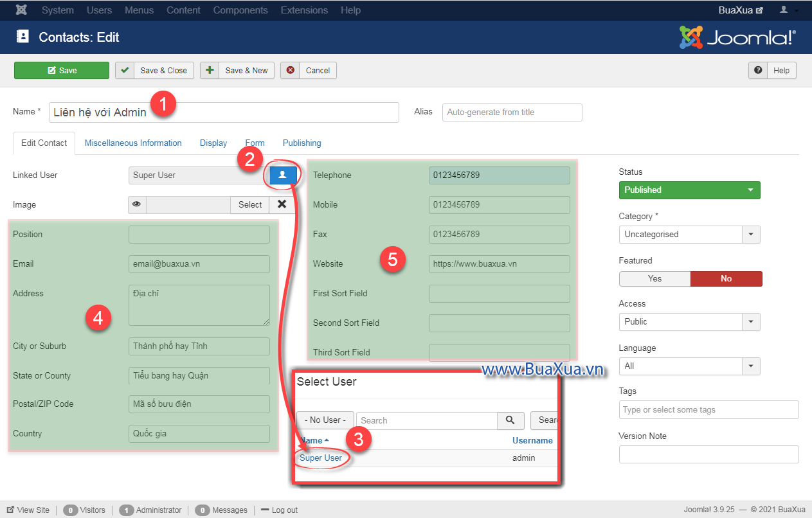812x518 pixels.
Task: Click the City or Suburb field
Action: (x=199, y=346)
